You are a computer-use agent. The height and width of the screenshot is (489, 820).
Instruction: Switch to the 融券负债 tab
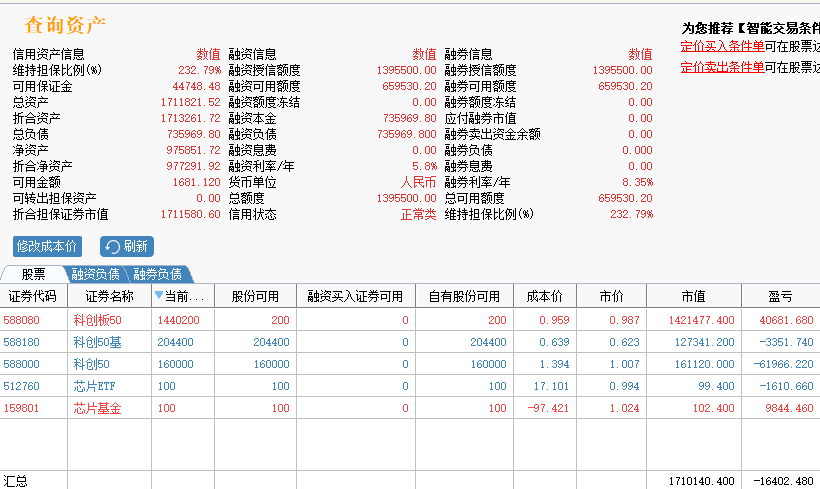click(x=157, y=274)
